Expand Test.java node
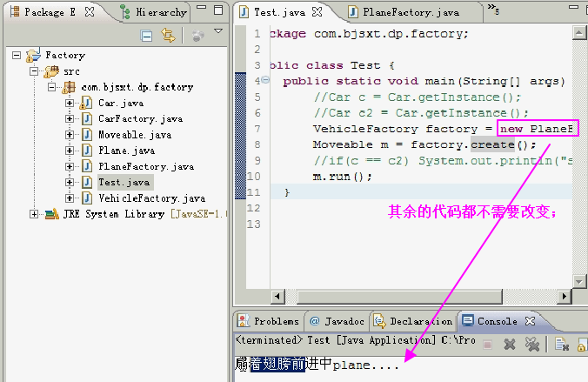Screen dimensions: 588x382 coord(70,182)
